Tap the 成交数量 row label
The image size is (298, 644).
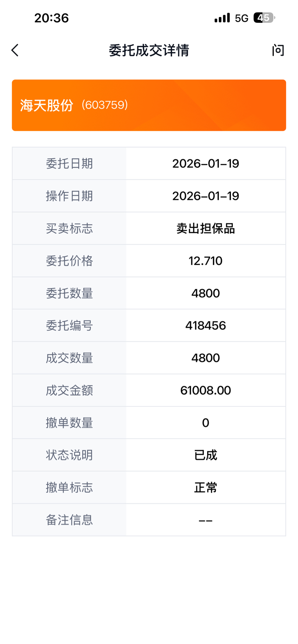click(x=69, y=358)
